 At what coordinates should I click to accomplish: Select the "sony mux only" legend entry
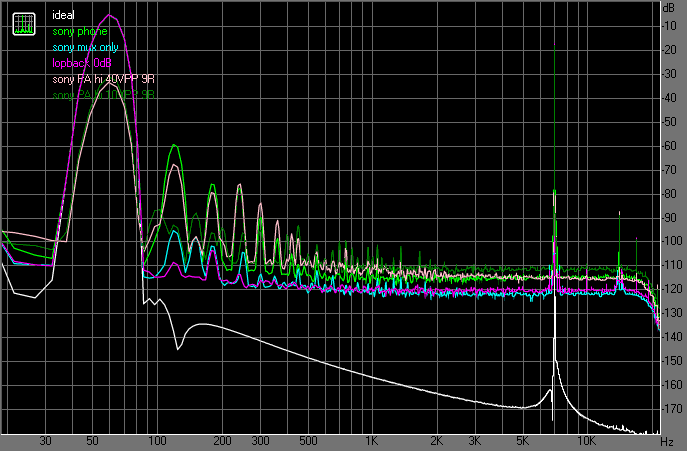click(85, 47)
